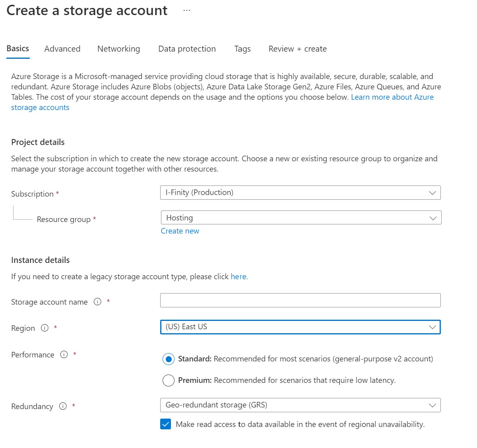Click here to create legacy storage account
Image resolution: width=477 pixels, height=448 pixels.
pos(238,276)
